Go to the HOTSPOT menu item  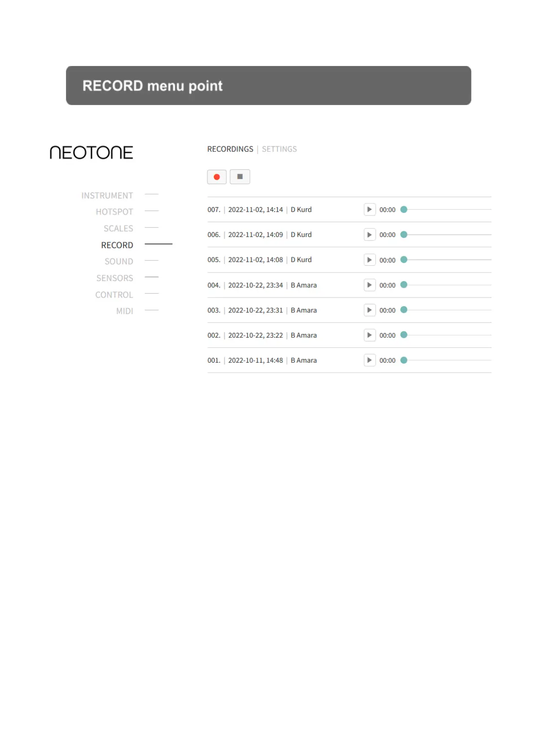114,212
